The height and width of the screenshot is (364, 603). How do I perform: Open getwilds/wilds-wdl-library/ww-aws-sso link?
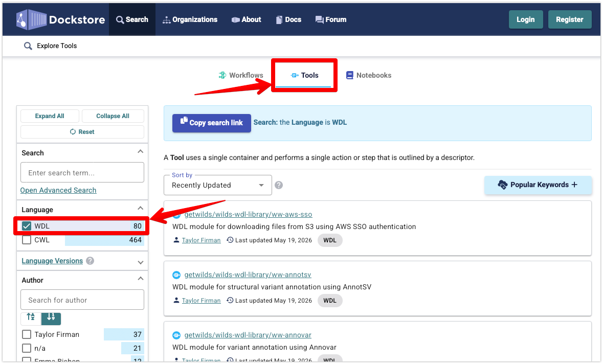click(248, 215)
